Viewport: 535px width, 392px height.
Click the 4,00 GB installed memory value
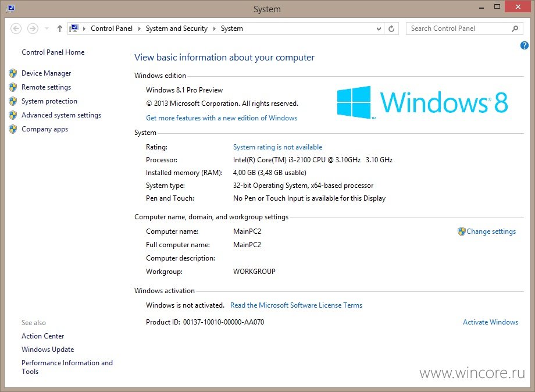(x=270, y=173)
